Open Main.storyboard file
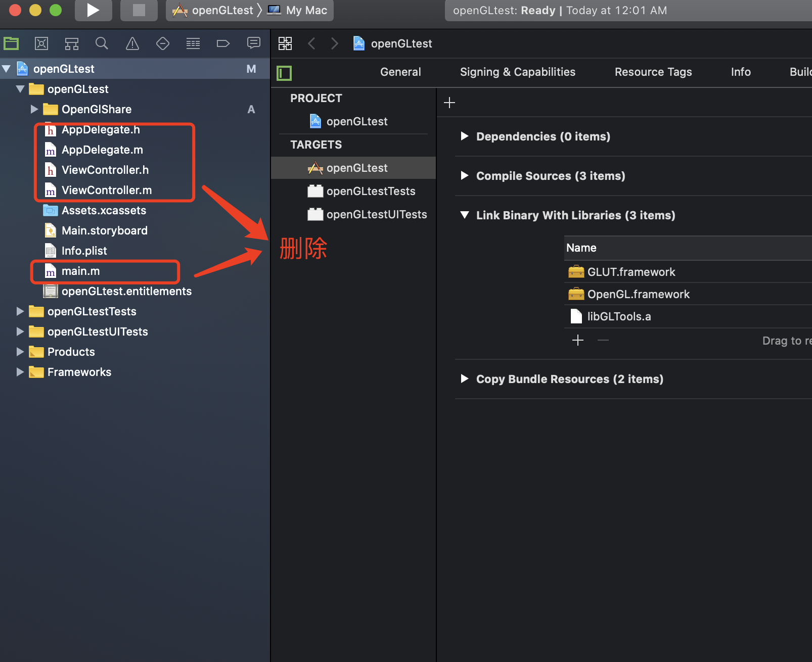The height and width of the screenshot is (662, 812). tap(105, 230)
